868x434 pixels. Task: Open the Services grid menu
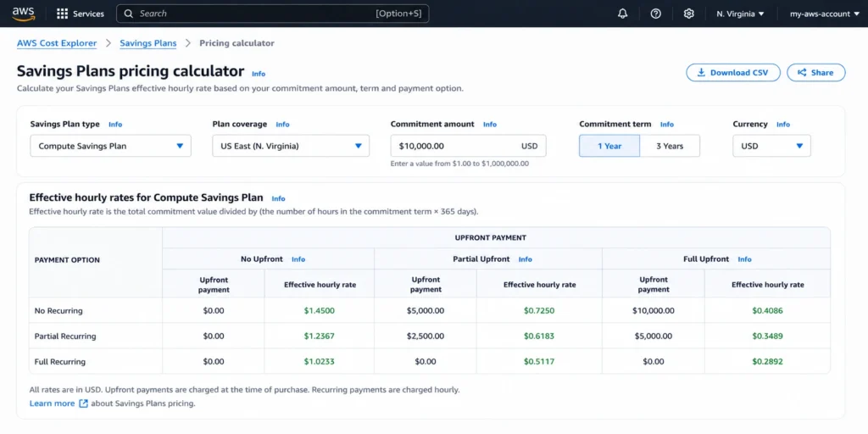[63, 14]
